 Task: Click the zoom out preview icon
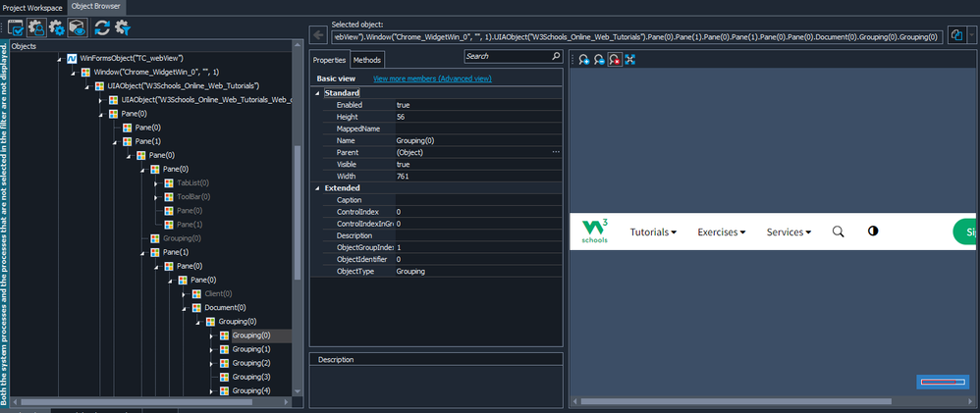click(598, 60)
